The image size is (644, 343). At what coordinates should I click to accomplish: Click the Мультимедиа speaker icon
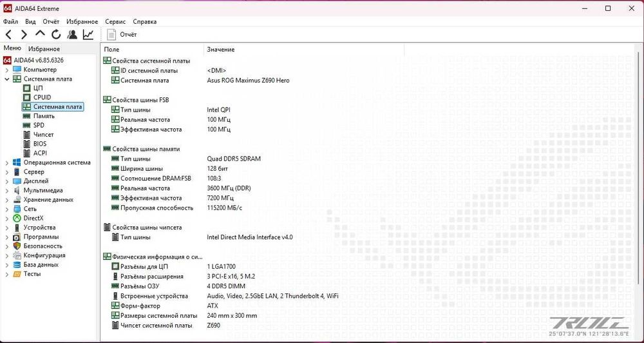pyautogui.click(x=17, y=190)
